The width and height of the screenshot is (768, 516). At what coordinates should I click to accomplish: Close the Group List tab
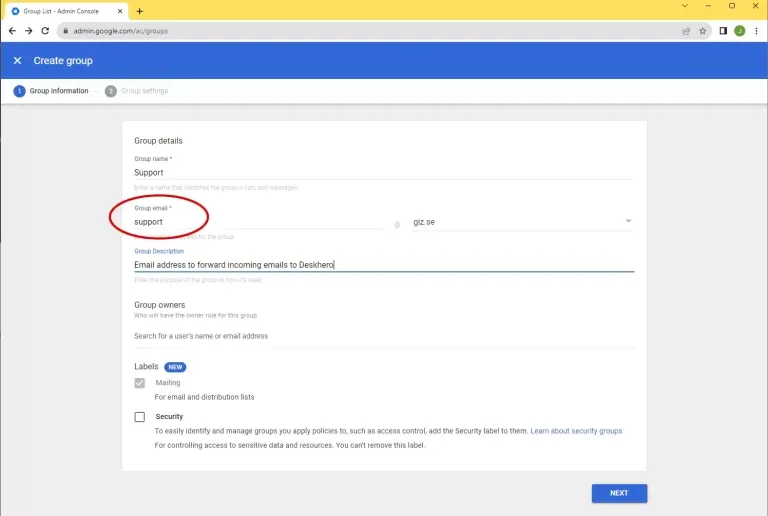pos(120,11)
